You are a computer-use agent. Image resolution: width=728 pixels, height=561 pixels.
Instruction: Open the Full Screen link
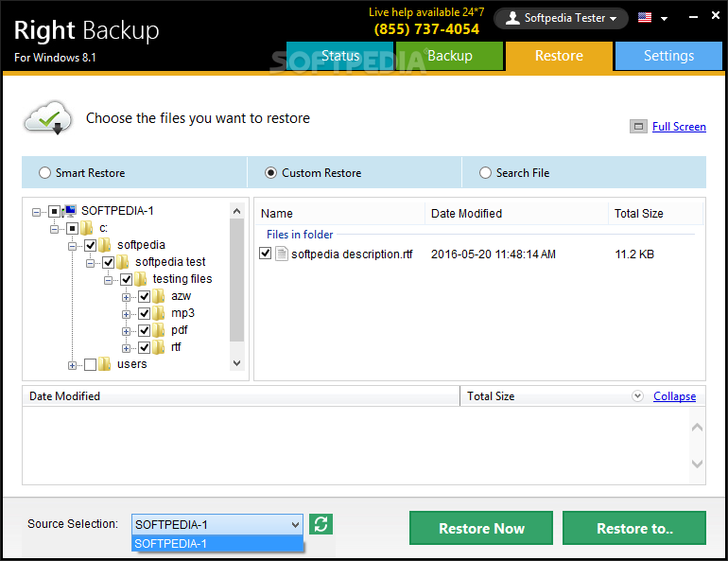[679, 127]
